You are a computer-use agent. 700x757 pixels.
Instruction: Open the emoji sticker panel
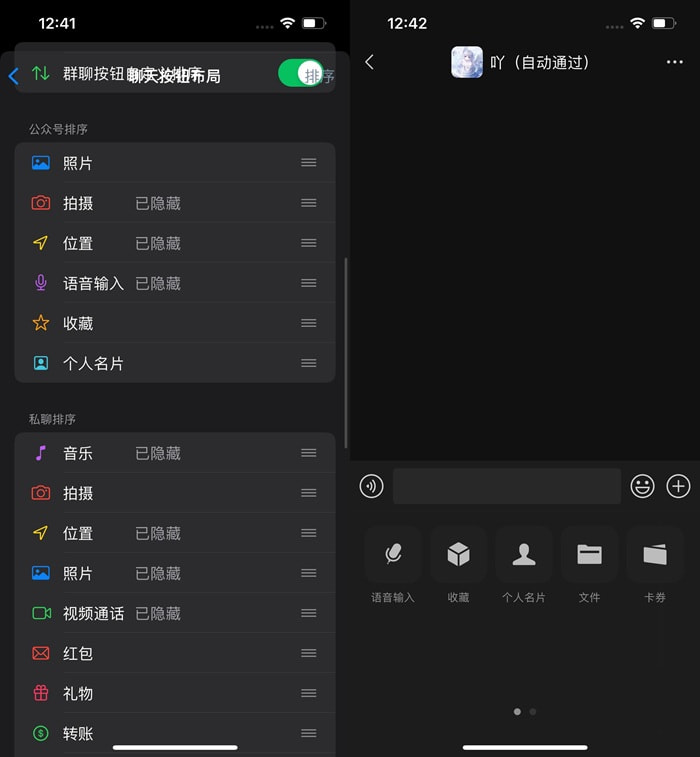click(643, 486)
